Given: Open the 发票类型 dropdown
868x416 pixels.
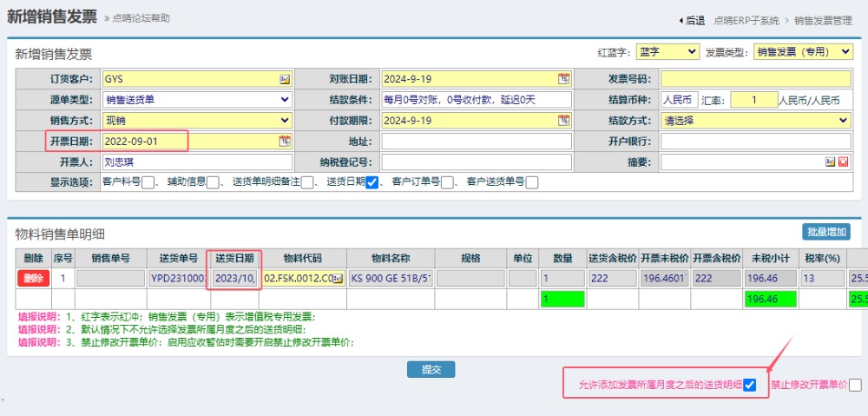Looking at the screenshot, I should point(803,52).
